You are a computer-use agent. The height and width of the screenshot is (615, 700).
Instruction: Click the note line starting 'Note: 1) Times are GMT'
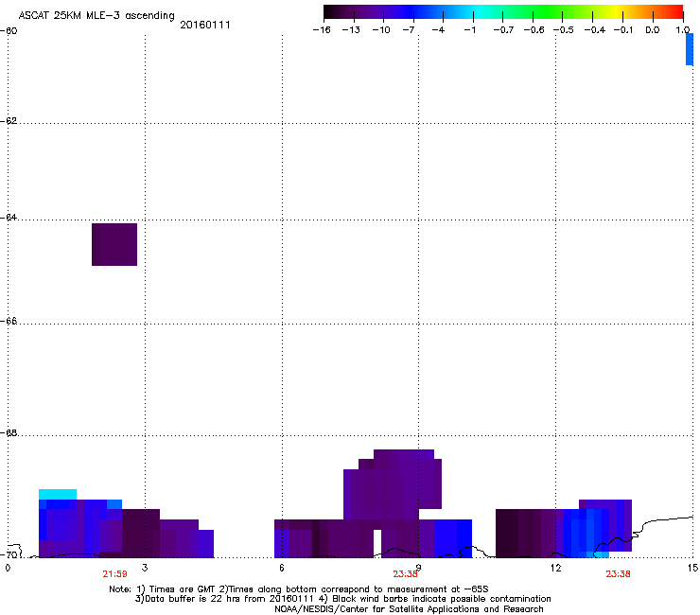[299, 589]
